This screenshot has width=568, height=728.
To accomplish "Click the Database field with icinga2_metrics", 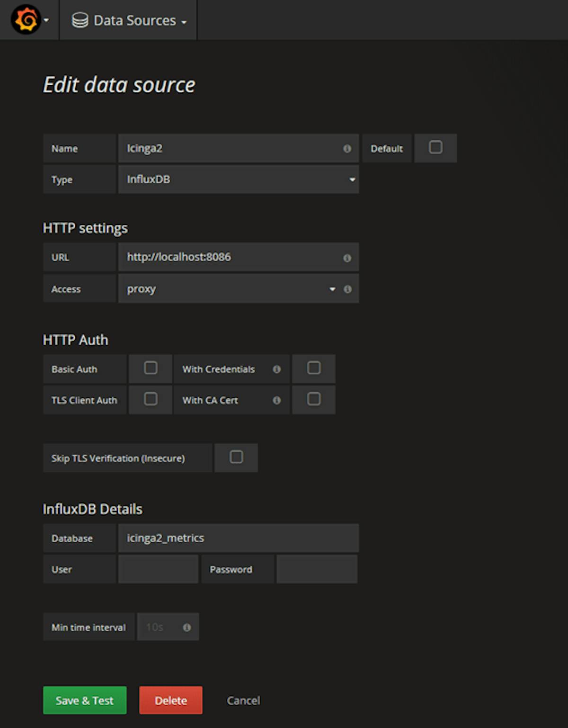I will tap(239, 538).
